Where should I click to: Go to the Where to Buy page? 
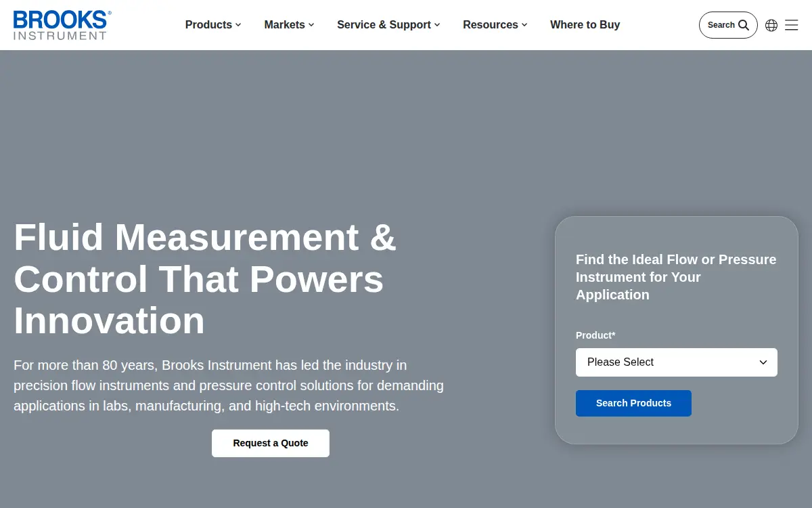585,24
